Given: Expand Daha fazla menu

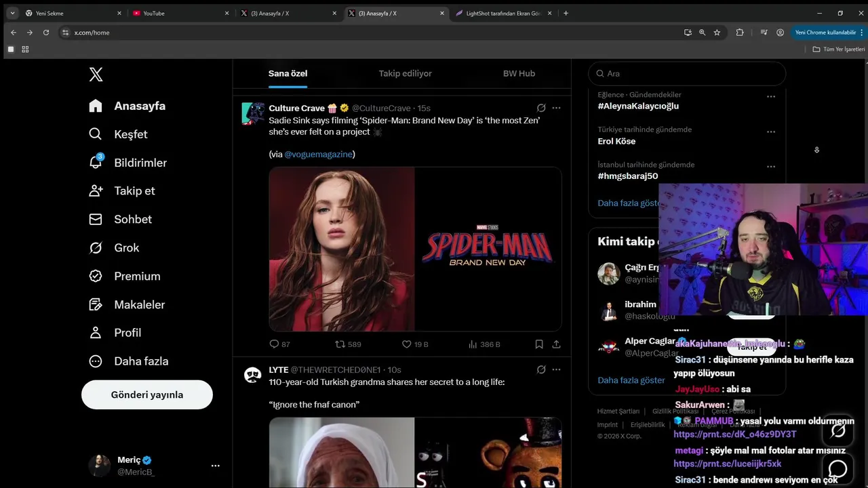Looking at the screenshot, I should tap(129, 361).
